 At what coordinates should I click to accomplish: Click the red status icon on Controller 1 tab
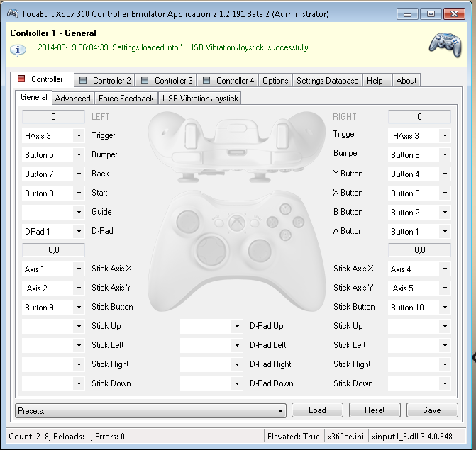coord(21,80)
